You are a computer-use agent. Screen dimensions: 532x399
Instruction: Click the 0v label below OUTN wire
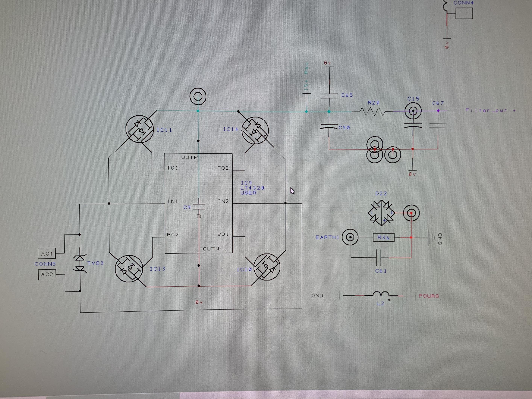[199, 302]
